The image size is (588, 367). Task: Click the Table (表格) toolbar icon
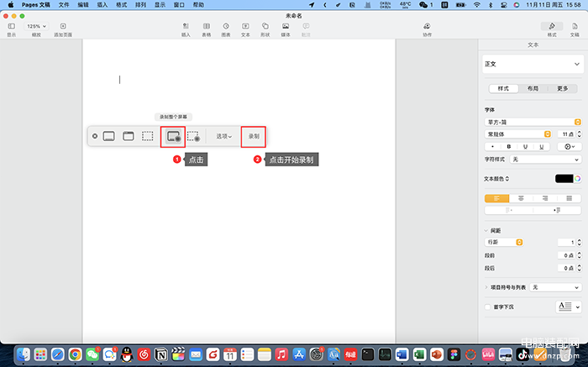(x=206, y=27)
